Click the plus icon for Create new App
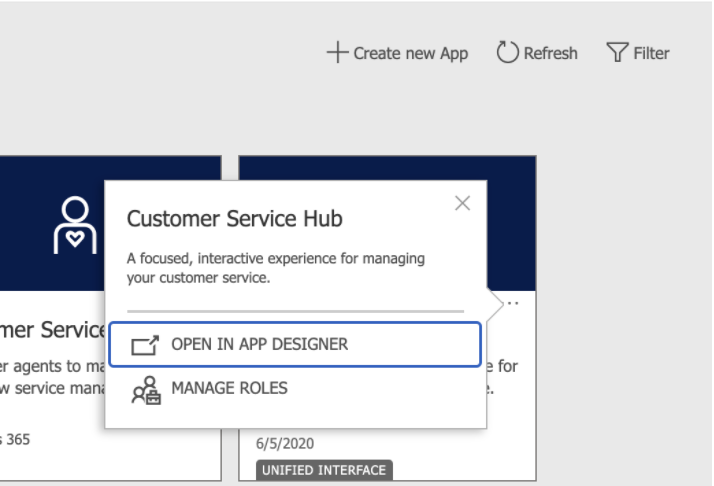Image resolution: width=714 pixels, height=486 pixels. point(337,52)
